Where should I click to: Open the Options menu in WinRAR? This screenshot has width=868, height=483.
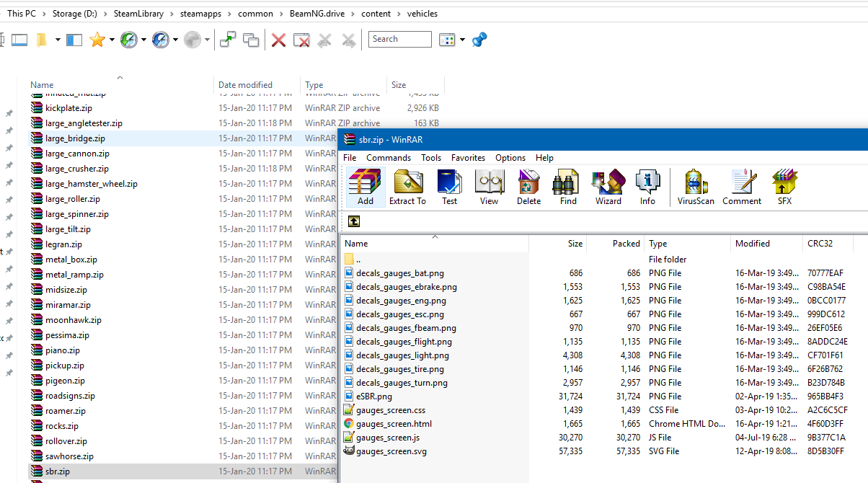510,157
